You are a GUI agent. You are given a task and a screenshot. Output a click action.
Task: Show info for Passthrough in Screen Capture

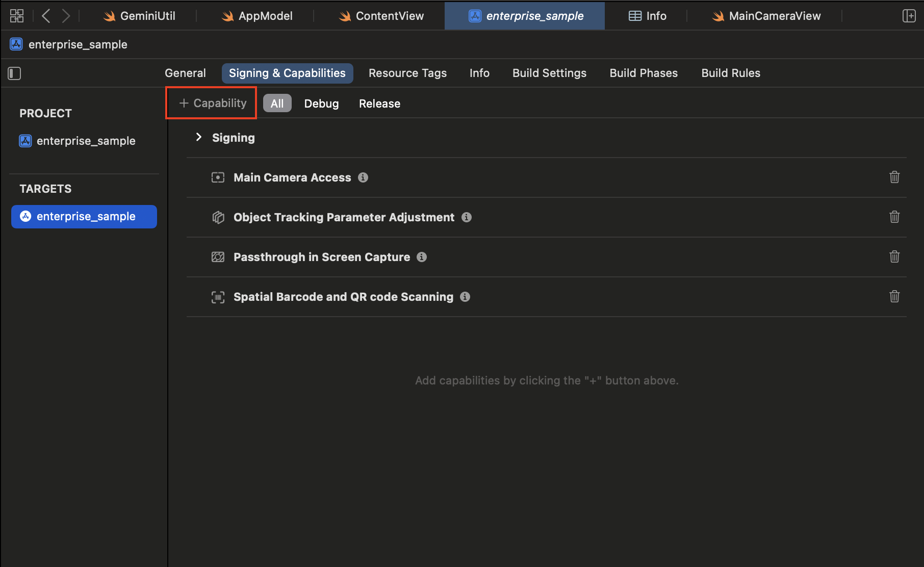pos(422,257)
